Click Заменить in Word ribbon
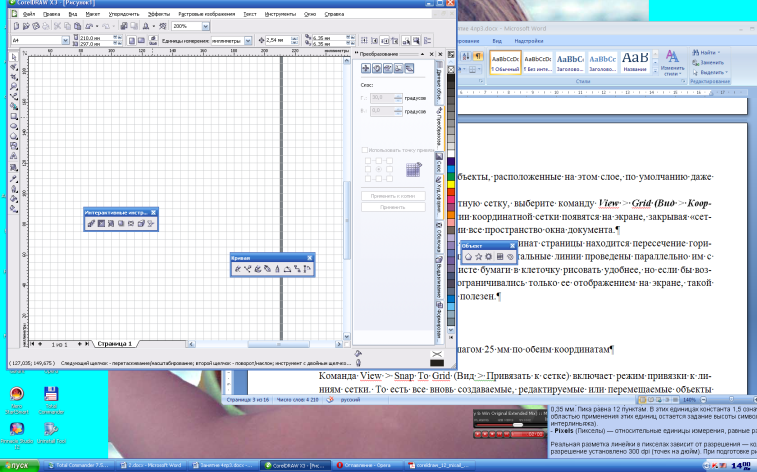Image resolution: width=757 pixels, height=472 pixels. pos(708,62)
